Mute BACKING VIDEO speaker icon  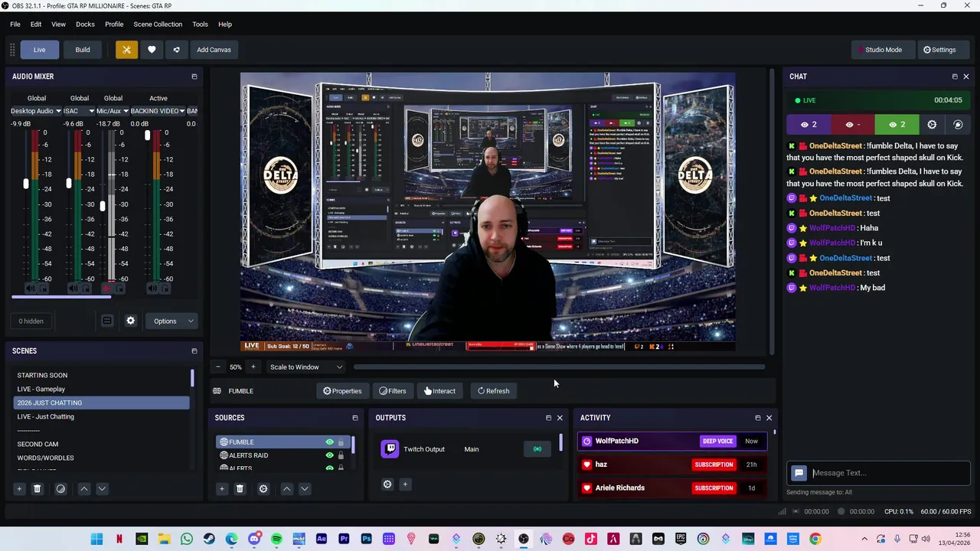tap(152, 289)
